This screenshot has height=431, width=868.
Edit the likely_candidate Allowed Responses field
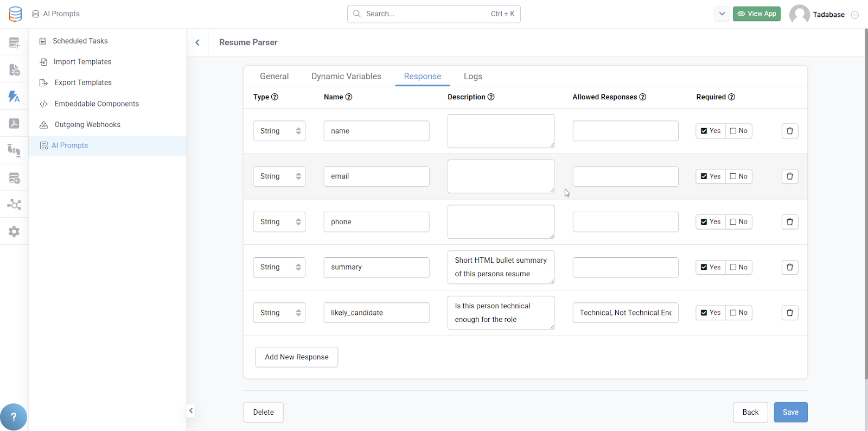[x=626, y=313]
